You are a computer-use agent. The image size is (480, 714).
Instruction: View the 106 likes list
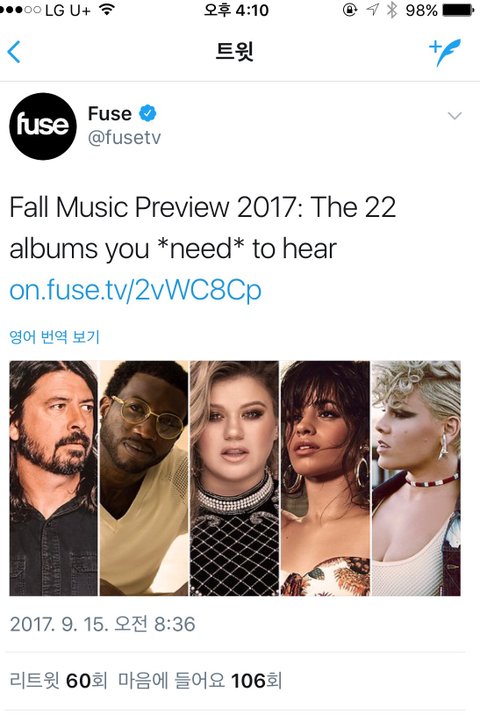pos(200,681)
